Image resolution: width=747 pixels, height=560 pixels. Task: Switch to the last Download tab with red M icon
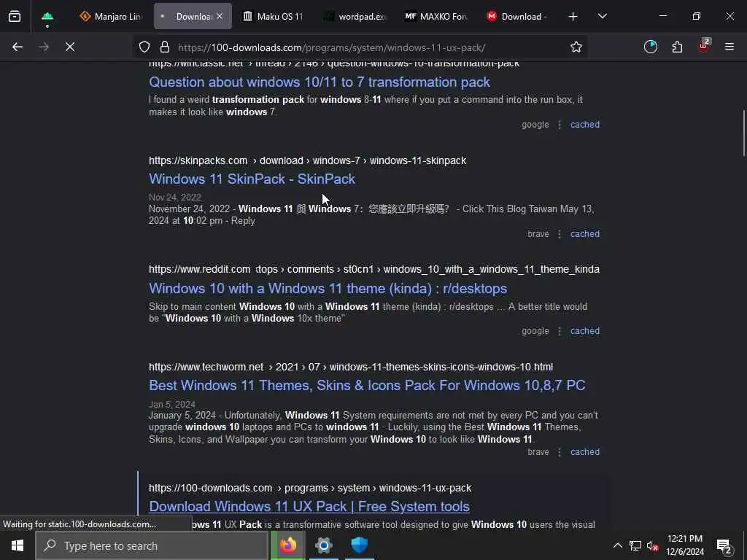517,17
